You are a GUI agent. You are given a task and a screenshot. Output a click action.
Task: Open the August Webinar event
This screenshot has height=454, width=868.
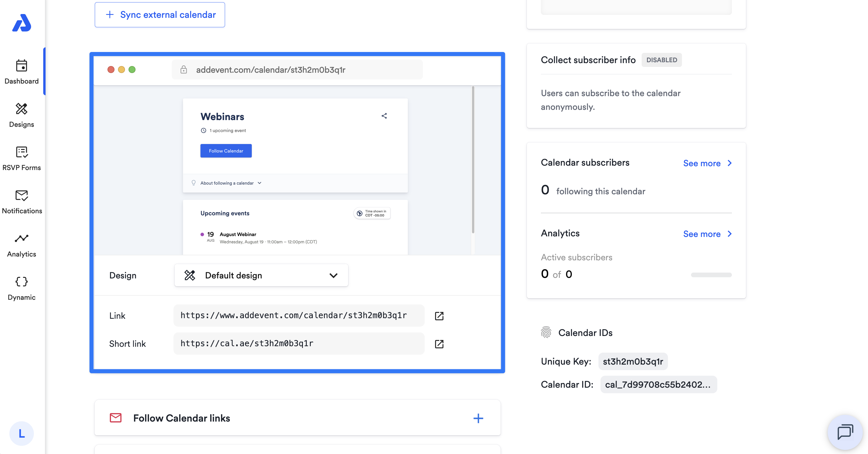point(238,234)
